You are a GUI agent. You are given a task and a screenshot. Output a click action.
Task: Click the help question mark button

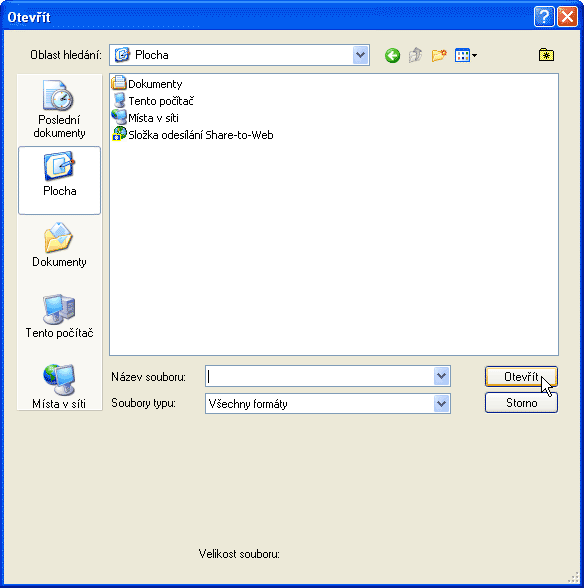coord(544,17)
